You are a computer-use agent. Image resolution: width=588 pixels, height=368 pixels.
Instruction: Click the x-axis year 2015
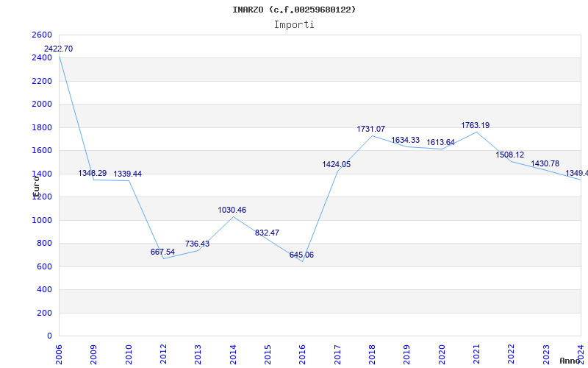[268, 354]
